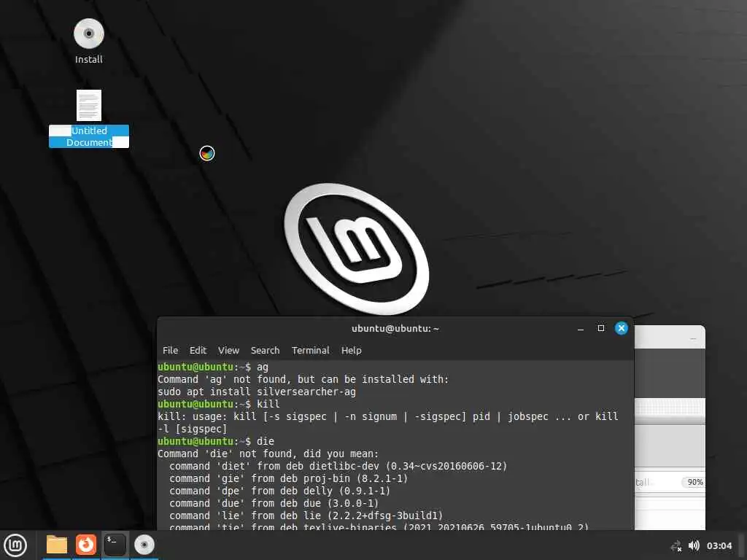Image resolution: width=747 pixels, height=560 pixels.
Task: Click the line suggesting command 'due'
Action: click(274, 503)
